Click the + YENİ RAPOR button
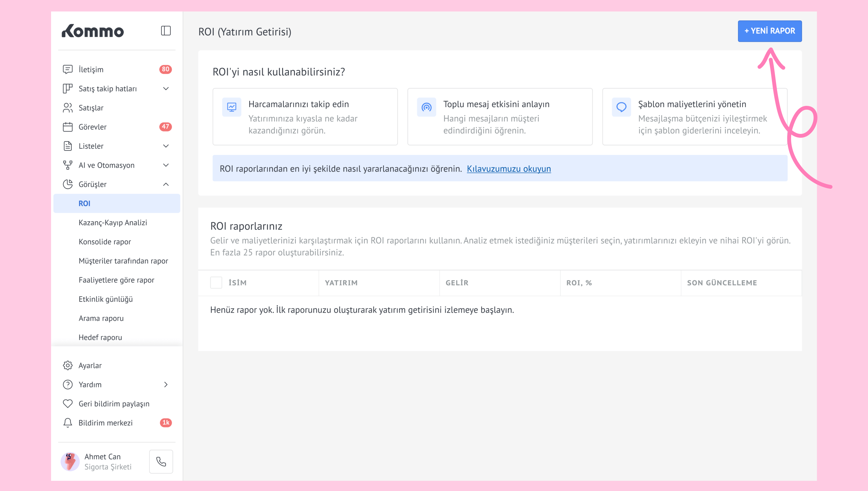The width and height of the screenshot is (868, 491). 769,31
